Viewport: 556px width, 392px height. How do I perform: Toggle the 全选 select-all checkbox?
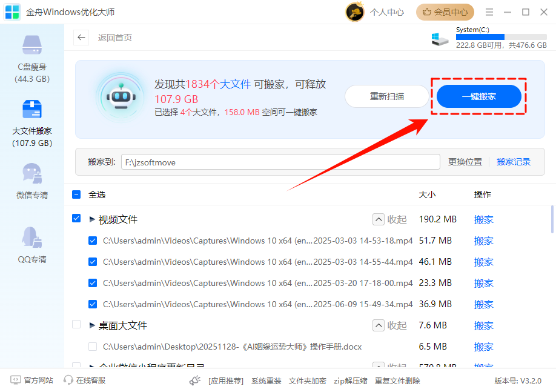click(76, 194)
